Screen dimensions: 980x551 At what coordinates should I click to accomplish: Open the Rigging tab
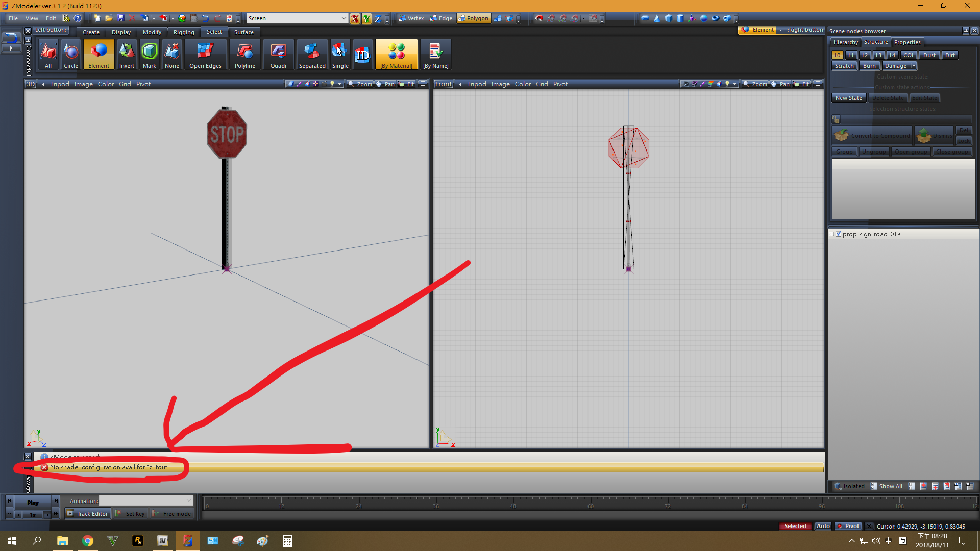[x=184, y=32]
